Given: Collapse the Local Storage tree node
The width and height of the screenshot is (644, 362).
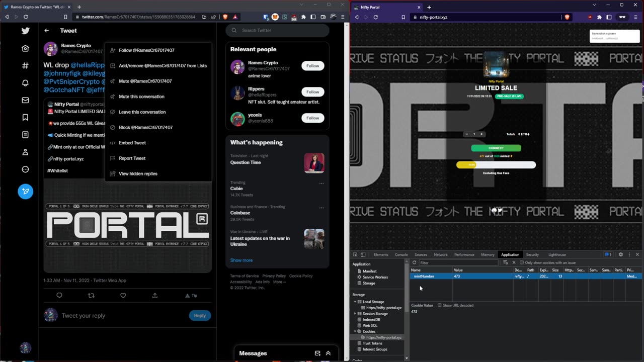Looking at the screenshot, I should 355,302.
